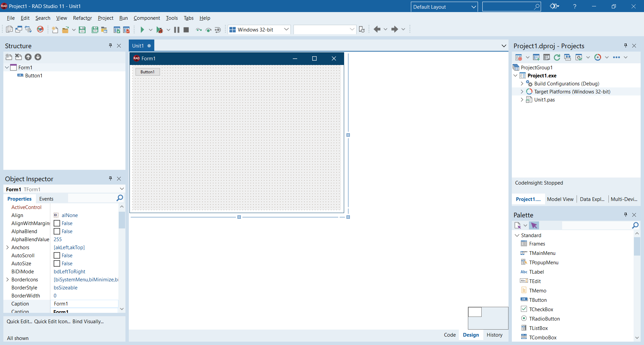Screen dimensions: 644x345
Task: Collapse Form1 node in Structure tree
Action: tap(7, 67)
